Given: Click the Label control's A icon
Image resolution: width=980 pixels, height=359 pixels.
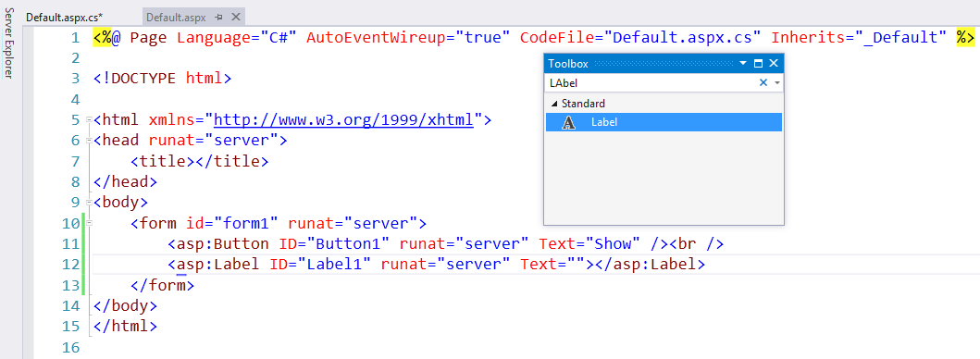Looking at the screenshot, I should tap(569, 122).
